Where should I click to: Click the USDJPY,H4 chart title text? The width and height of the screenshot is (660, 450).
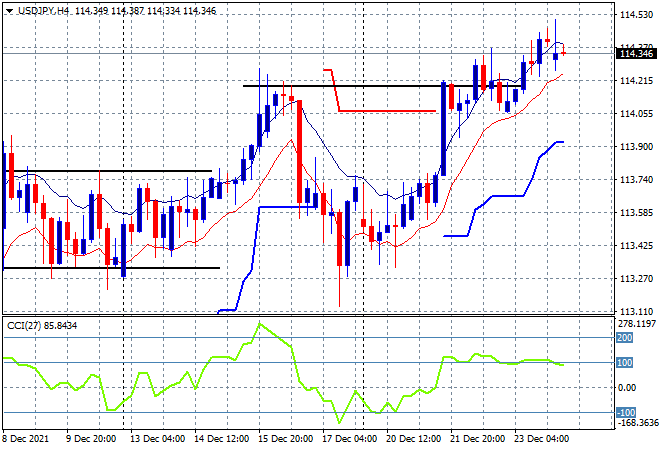tap(43, 11)
